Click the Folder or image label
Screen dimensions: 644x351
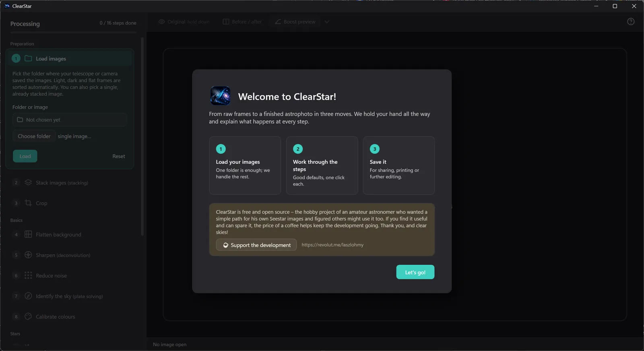pos(30,107)
